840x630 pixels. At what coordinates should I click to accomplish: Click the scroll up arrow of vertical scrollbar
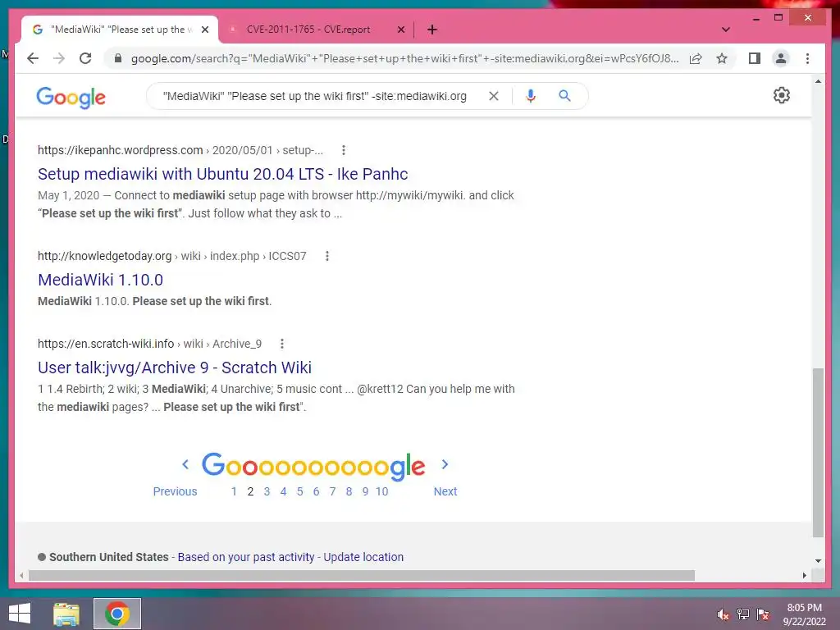click(818, 81)
